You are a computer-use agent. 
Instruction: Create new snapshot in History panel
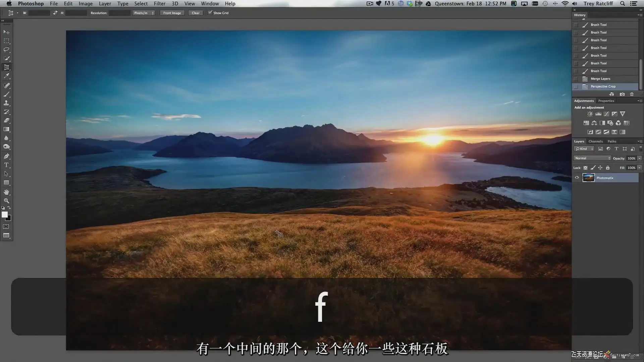pos(622,94)
